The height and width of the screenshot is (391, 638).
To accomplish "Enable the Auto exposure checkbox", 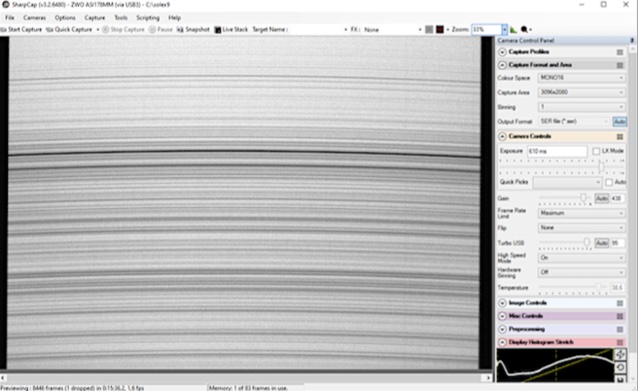I will click(x=609, y=182).
